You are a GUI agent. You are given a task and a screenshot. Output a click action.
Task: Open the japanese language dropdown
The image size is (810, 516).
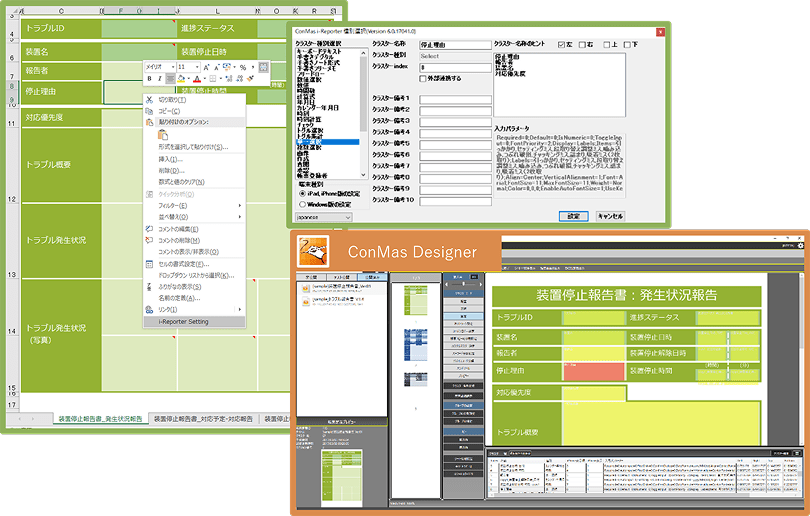324,217
